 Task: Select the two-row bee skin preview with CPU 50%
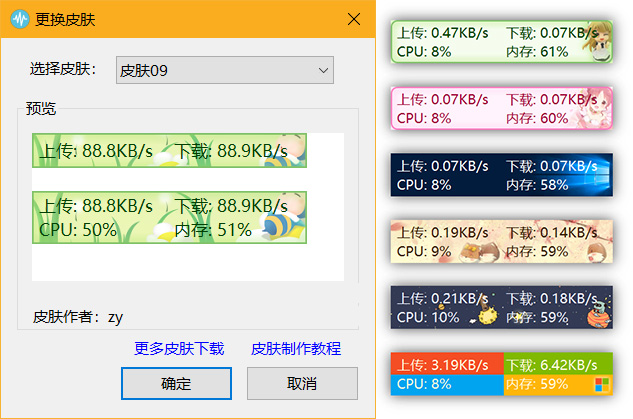click(x=170, y=218)
